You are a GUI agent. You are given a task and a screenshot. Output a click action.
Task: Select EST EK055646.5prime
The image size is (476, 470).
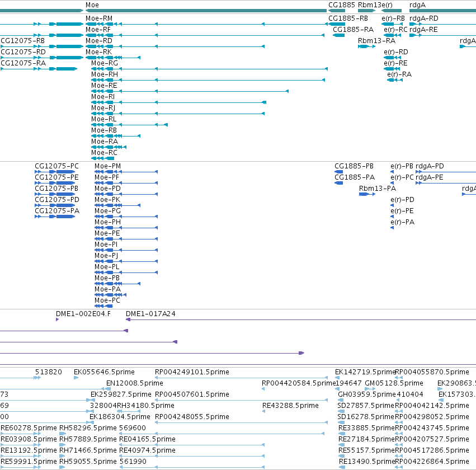(x=104, y=372)
